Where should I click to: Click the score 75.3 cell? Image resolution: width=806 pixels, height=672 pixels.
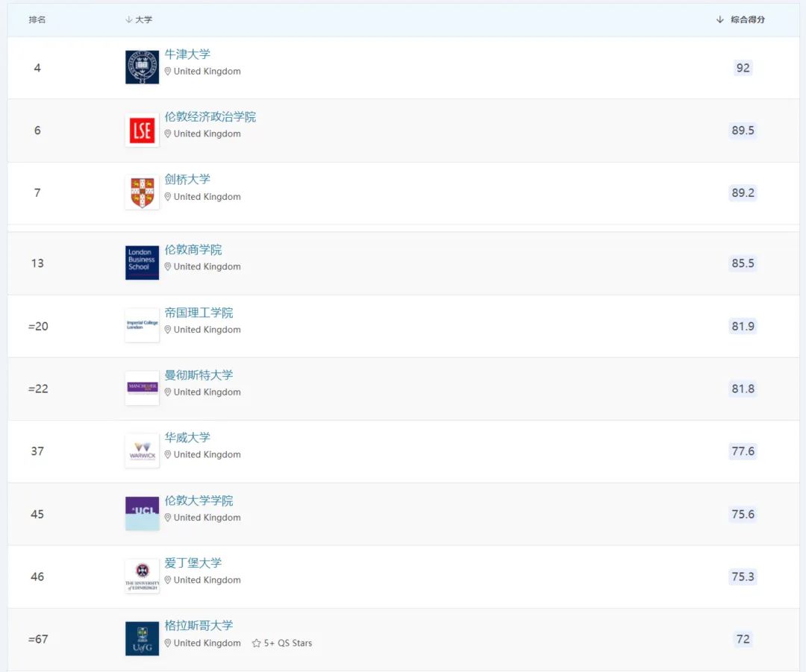(x=743, y=577)
